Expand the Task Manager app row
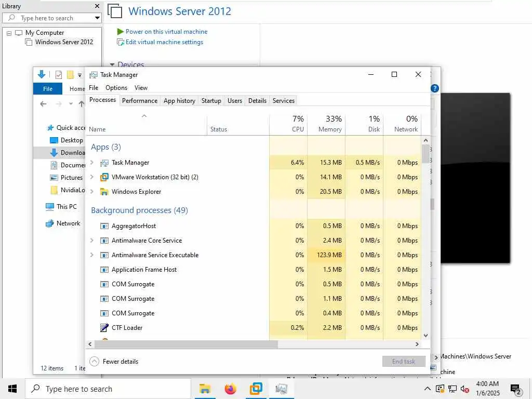 click(x=92, y=163)
